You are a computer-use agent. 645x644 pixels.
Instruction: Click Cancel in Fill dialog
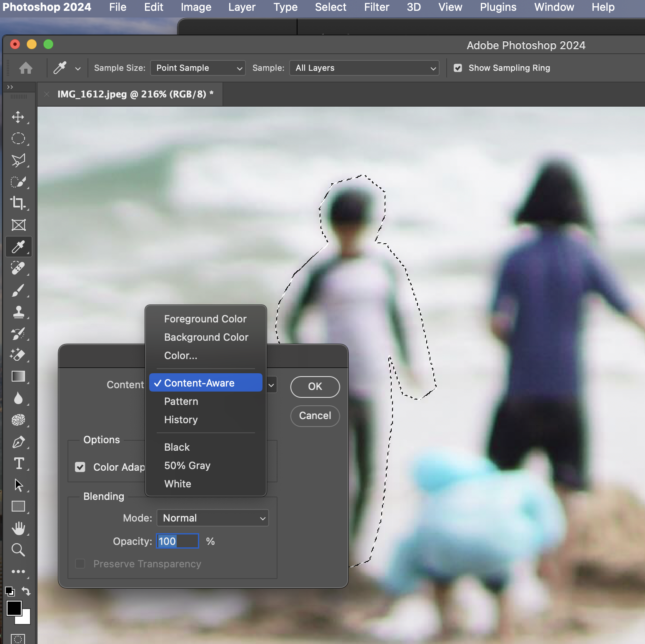(315, 416)
